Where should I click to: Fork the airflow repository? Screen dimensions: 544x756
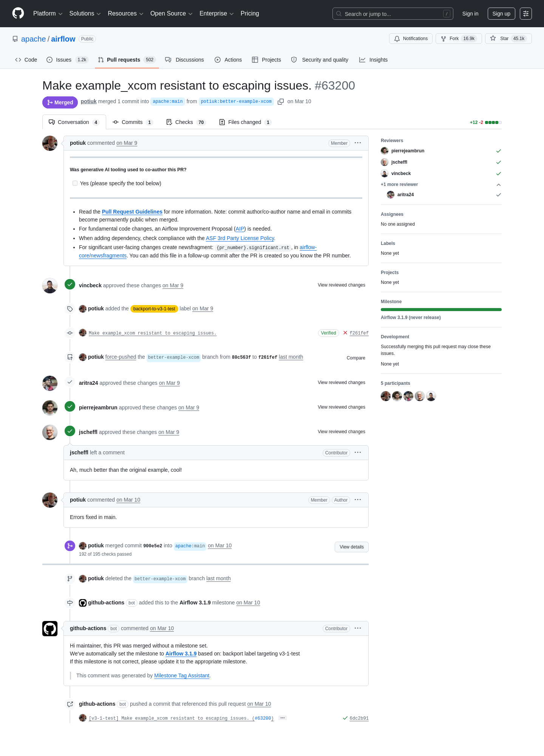tap(459, 39)
